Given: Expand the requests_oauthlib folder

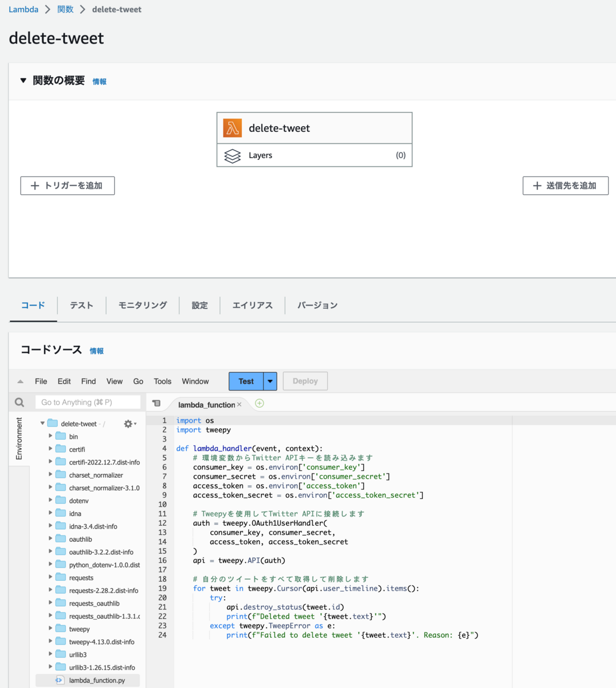Looking at the screenshot, I should tap(50, 603).
